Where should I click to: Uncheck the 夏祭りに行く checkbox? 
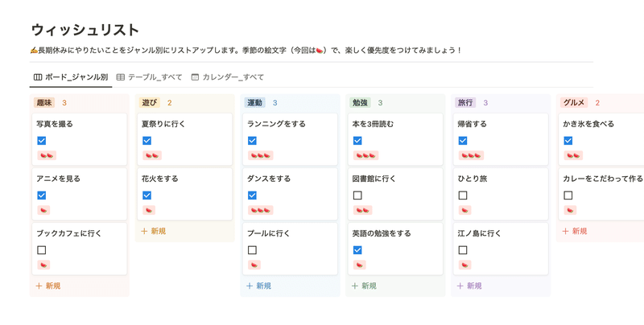tap(147, 141)
